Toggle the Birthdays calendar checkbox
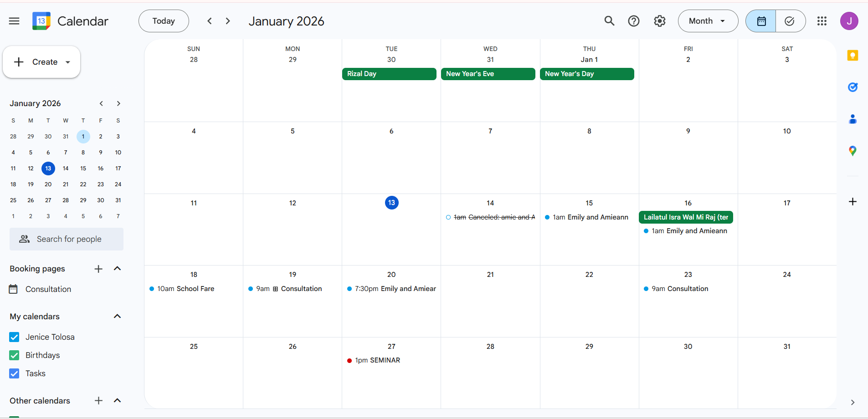 click(14, 355)
